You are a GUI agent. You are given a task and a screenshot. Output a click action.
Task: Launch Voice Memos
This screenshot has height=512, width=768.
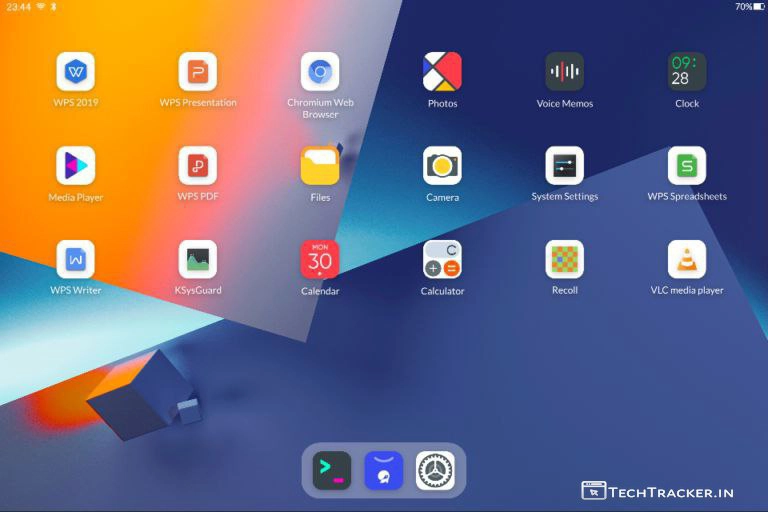pyautogui.click(x=564, y=72)
